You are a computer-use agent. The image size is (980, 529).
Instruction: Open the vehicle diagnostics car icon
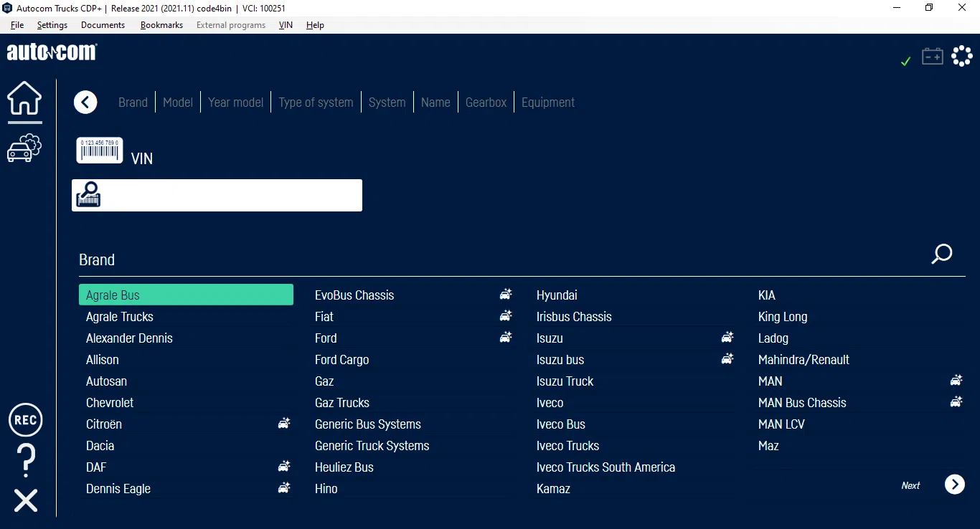pos(24,148)
